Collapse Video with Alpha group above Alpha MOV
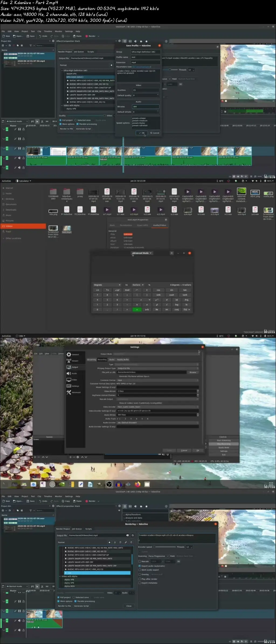 click(60, 576)
